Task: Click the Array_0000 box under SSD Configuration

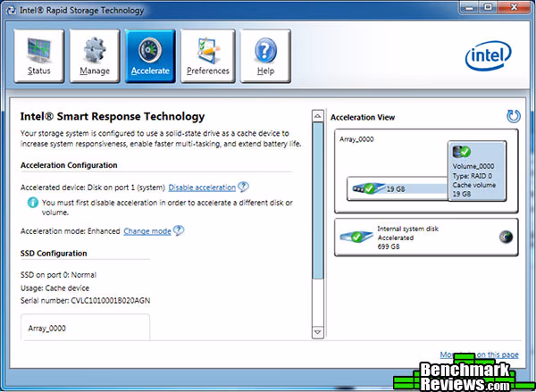Action: [86, 328]
